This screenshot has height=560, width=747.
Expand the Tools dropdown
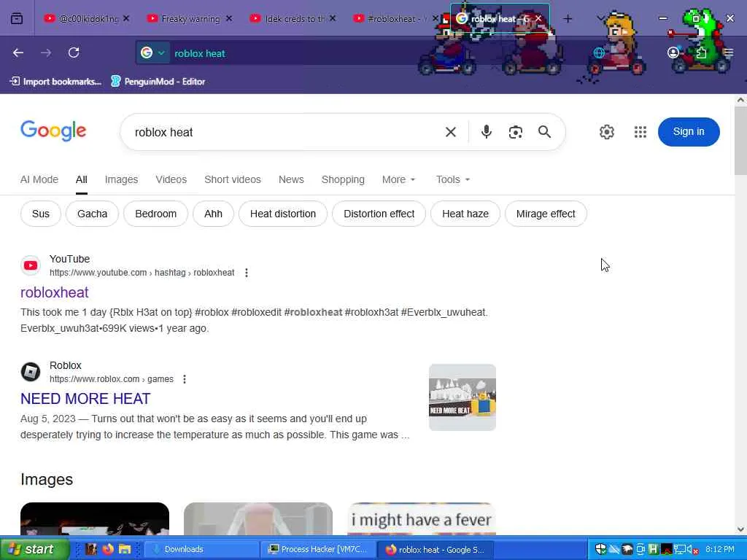pos(453,179)
